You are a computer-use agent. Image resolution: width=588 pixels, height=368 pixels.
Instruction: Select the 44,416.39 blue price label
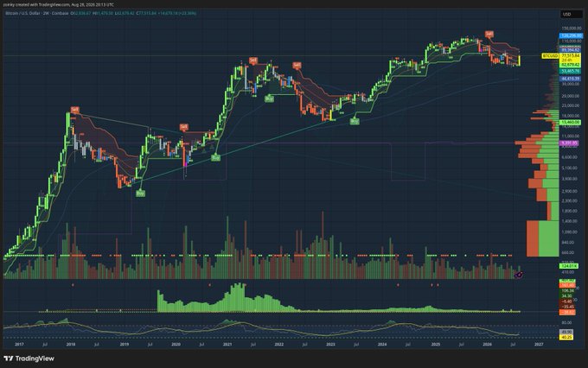point(571,79)
